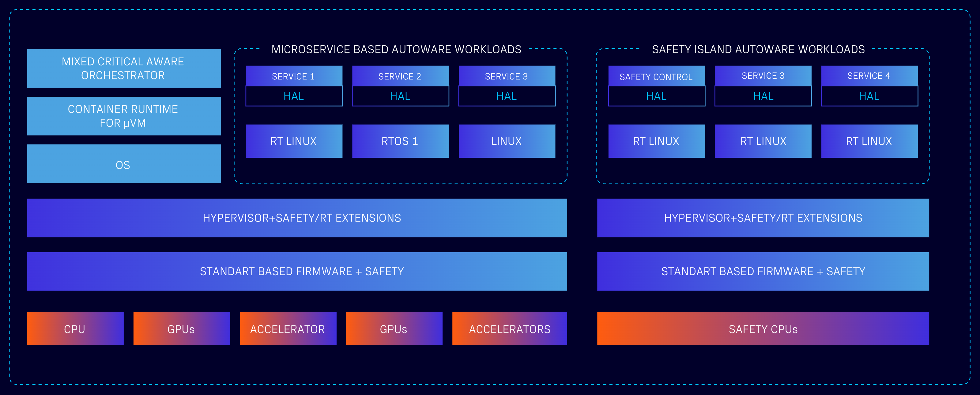Click the CPU hardware block
This screenshot has width=980, height=395.
coord(75,329)
